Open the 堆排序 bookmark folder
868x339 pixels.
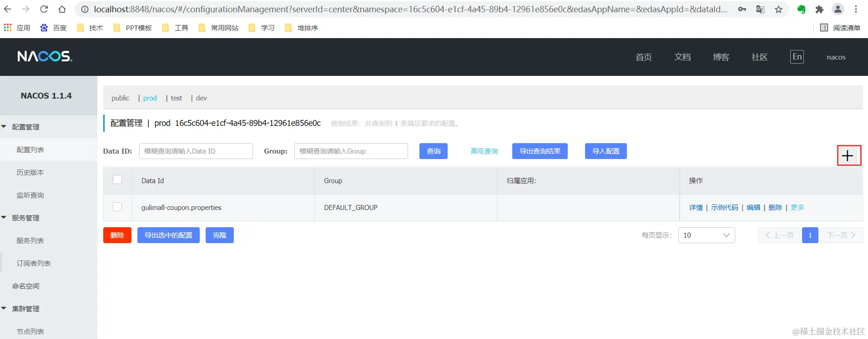301,28
